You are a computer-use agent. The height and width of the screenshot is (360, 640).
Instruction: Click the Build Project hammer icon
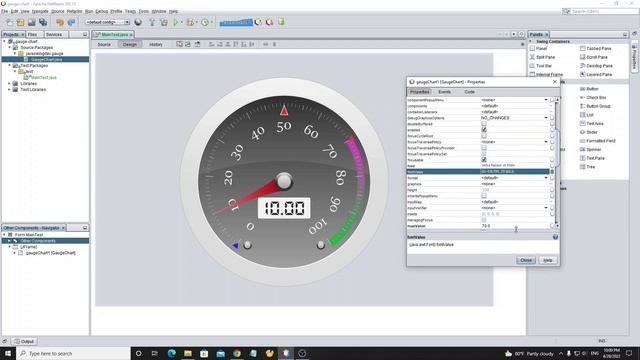tap(152, 22)
